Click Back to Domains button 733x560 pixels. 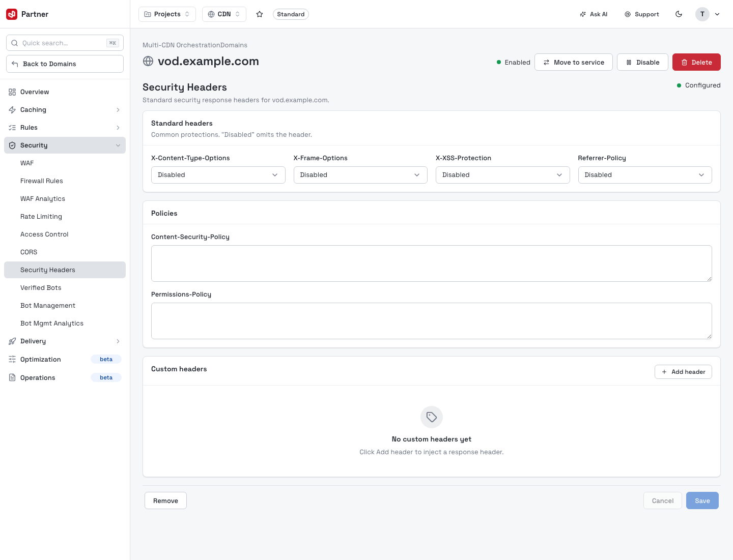tap(65, 64)
